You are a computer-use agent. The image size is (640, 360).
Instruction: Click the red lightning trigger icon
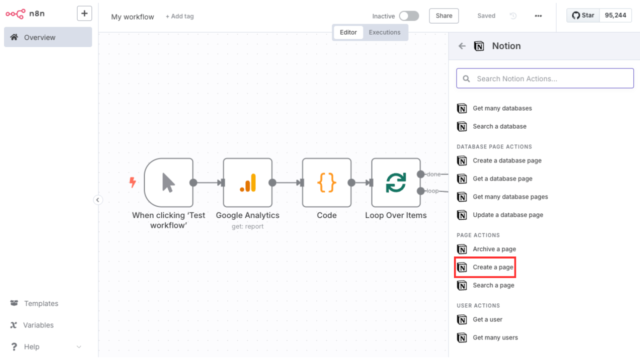[133, 182]
